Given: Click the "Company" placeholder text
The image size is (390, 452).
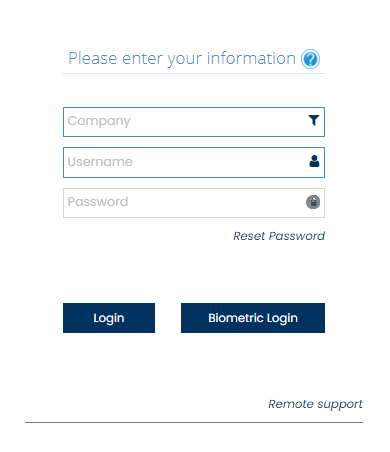Looking at the screenshot, I should pos(99,121).
